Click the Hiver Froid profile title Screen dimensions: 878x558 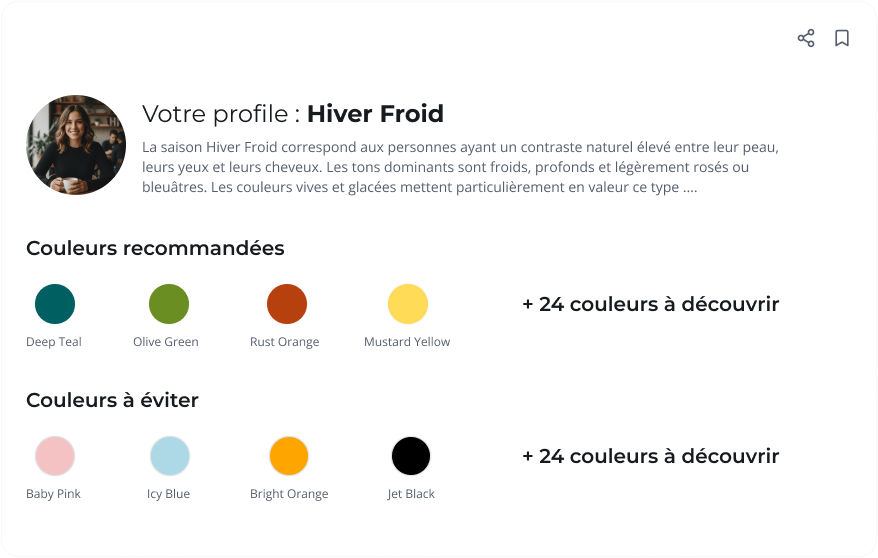click(x=375, y=114)
